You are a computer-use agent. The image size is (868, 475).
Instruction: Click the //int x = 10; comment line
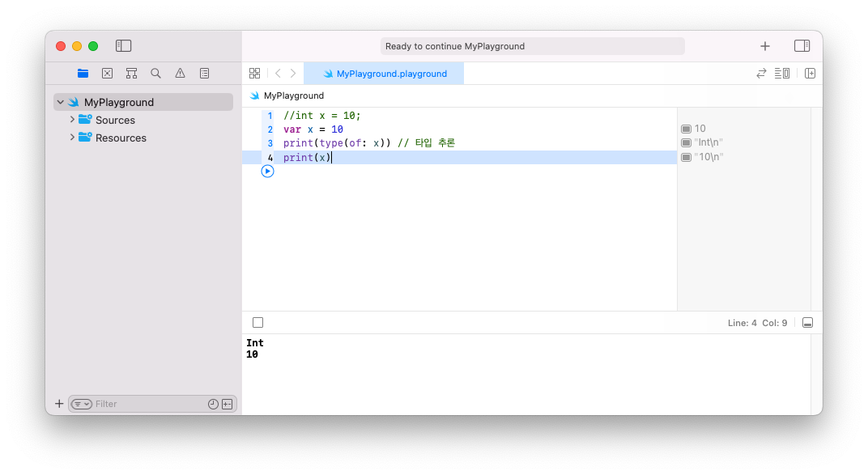pyautogui.click(x=322, y=116)
